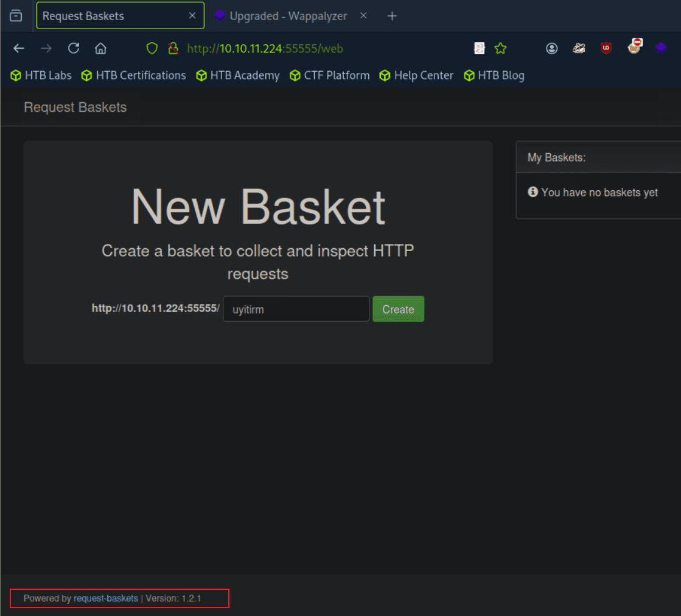The height and width of the screenshot is (616, 681).
Task: Open the HTB Academy bookmark
Action: click(x=238, y=75)
